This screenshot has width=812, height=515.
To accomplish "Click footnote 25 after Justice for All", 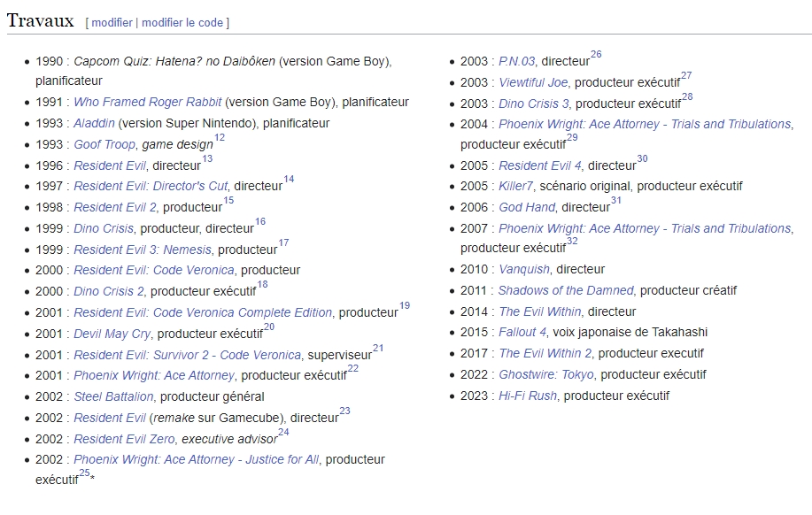I will click(x=84, y=473).
